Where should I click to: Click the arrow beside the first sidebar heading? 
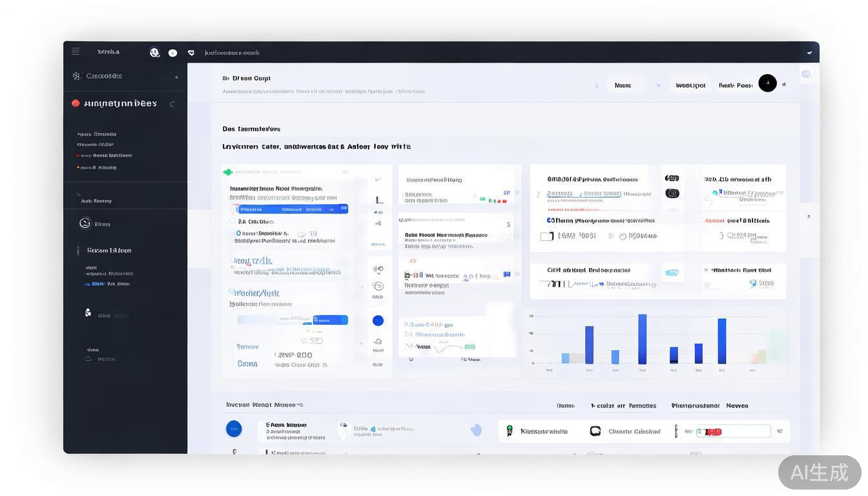coord(176,77)
